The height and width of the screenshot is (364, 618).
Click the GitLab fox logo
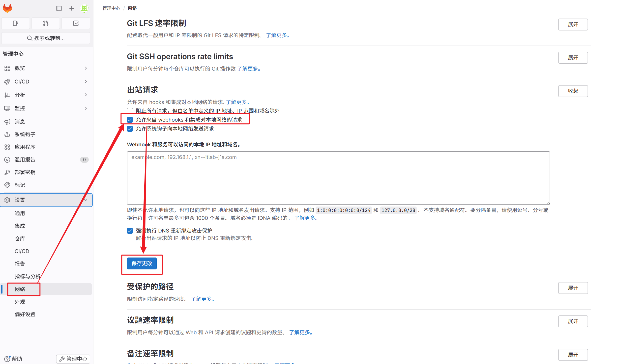point(7,8)
